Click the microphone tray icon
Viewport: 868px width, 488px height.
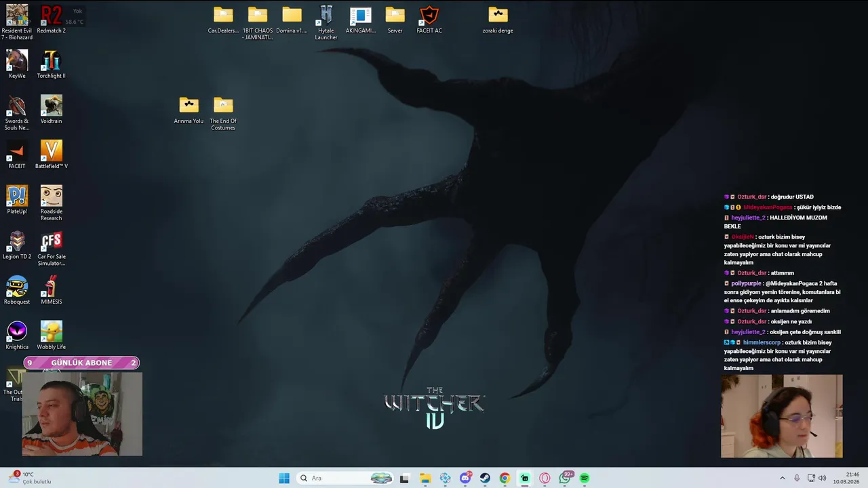coord(797,478)
